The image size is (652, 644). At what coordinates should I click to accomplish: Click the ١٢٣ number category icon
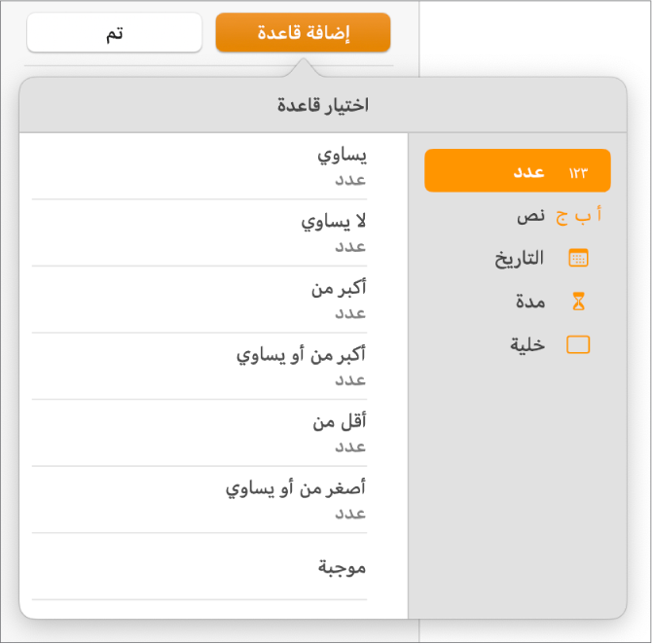[580, 172]
